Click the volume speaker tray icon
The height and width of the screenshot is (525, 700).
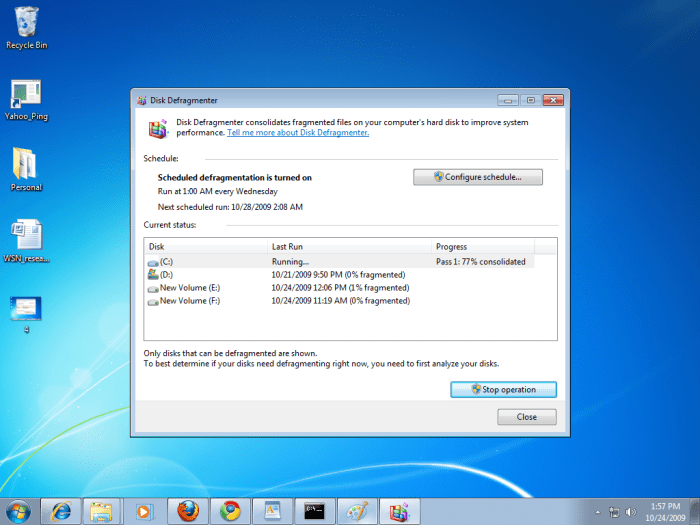pos(632,511)
